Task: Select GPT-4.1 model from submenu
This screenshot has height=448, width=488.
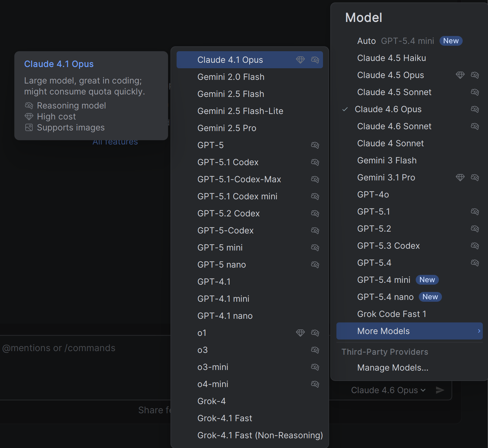Action: coord(250,282)
